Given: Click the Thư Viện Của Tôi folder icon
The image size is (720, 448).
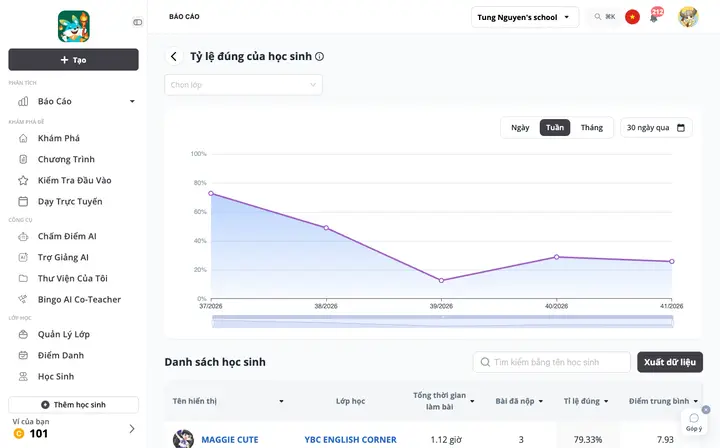Looking at the screenshot, I should [x=23, y=278].
